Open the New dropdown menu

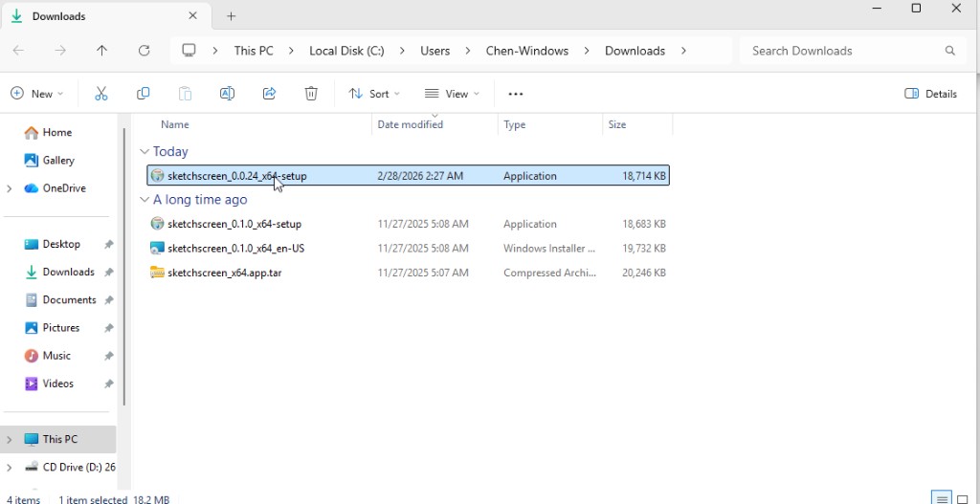click(37, 94)
